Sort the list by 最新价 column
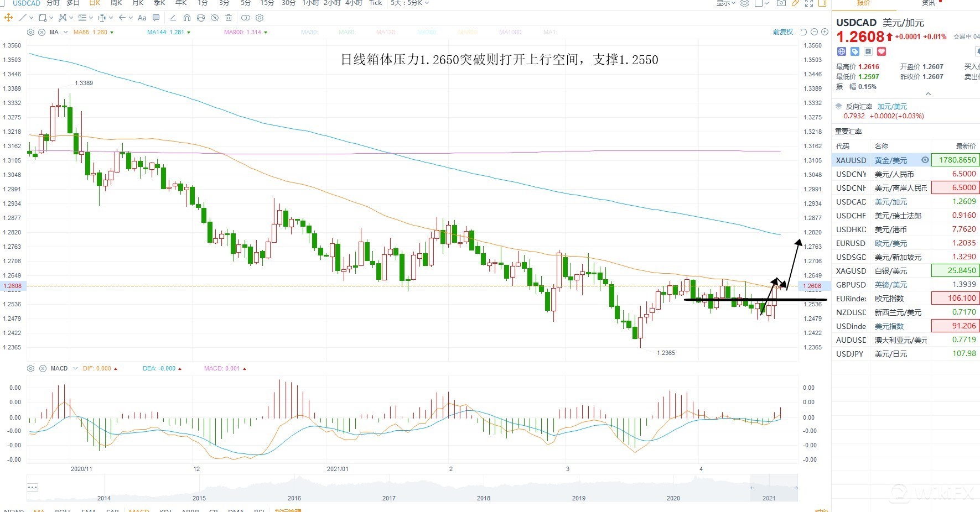This screenshot has width=980, height=512. [x=966, y=146]
